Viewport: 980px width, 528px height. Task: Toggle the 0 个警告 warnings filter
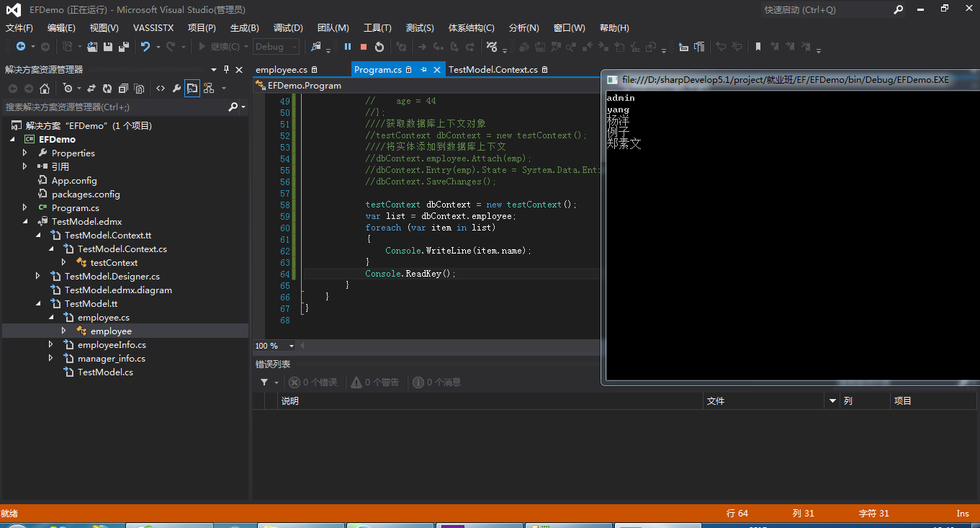coord(375,382)
